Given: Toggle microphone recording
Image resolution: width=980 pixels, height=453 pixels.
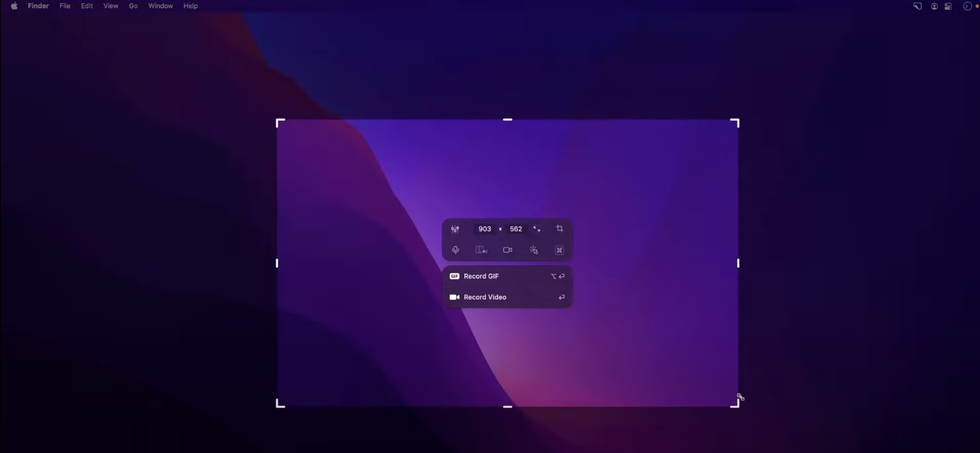Looking at the screenshot, I should pyautogui.click(x=455, y=250).
